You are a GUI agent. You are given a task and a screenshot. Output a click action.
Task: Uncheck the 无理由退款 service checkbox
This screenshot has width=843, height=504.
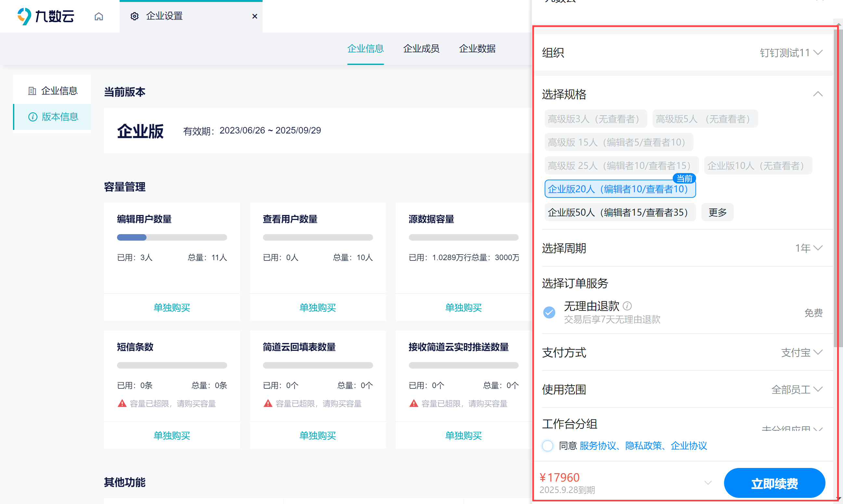pos(549,312)
